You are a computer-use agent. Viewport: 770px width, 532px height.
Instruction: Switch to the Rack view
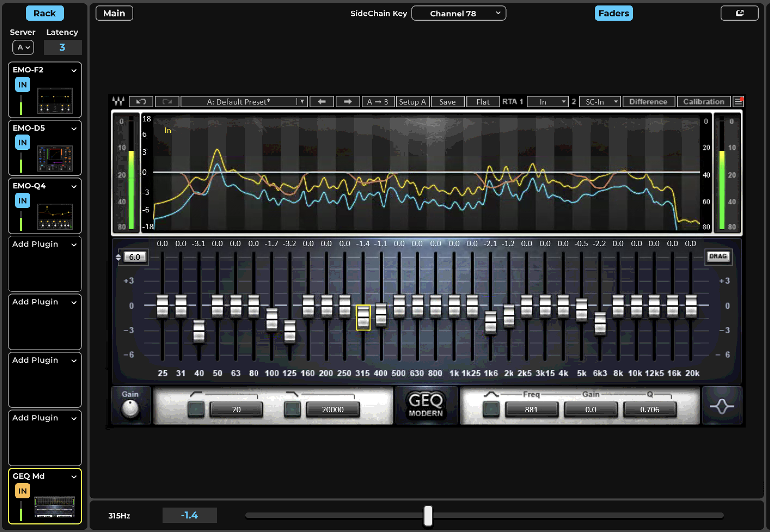[x=45, y=13]
